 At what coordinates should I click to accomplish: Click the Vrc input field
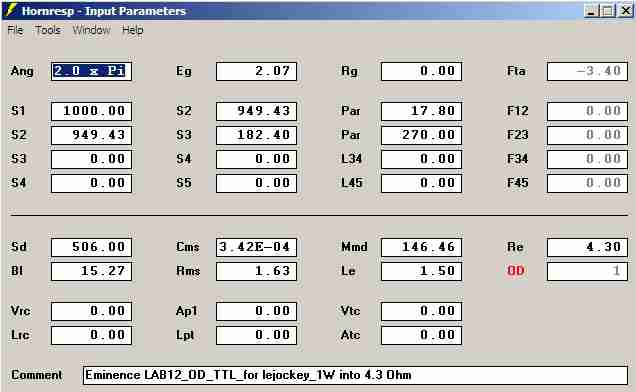click(91, 311)
